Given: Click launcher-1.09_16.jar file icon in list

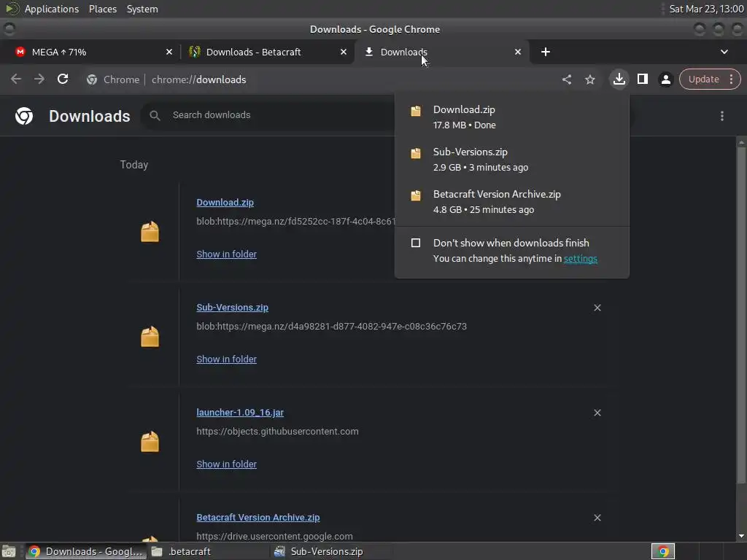Looking at the screenshot, I should 150,442.
